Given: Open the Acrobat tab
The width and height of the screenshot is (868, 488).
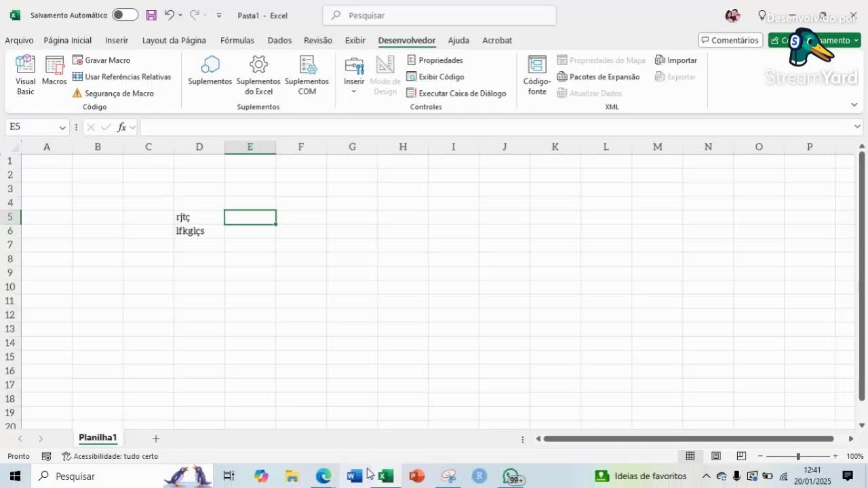Looking at the screenshot, I should pos(497,40).
